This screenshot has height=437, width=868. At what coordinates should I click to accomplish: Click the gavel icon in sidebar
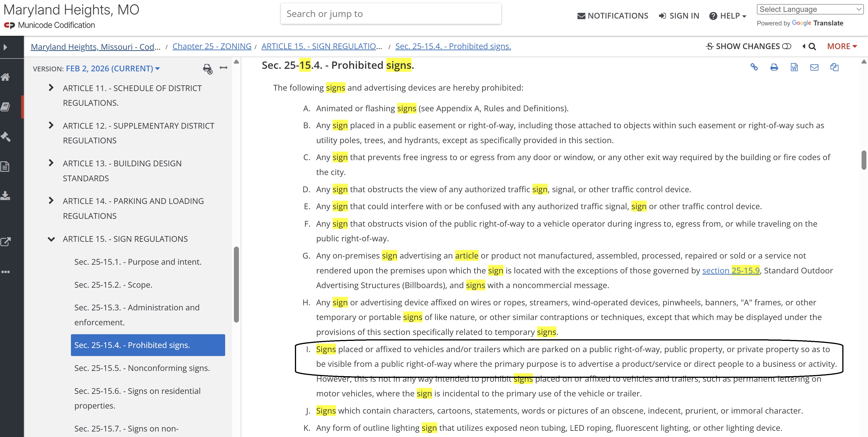[x=6, y=136]
